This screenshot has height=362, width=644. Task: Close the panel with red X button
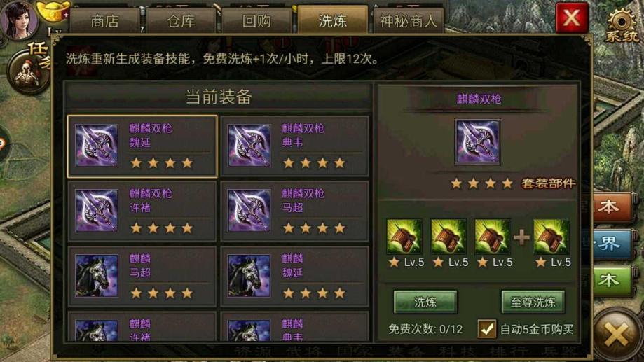[x=571, y=18]
